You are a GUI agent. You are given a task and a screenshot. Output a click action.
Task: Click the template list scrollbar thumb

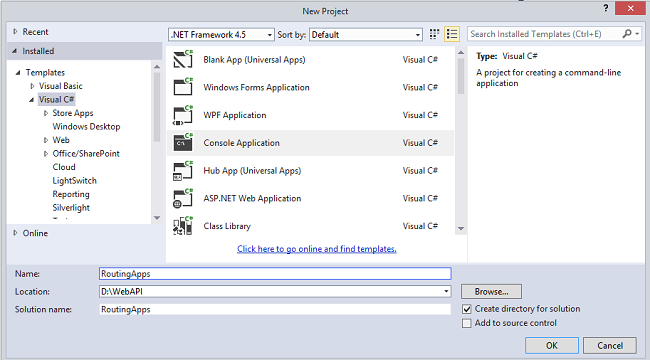tap(461, 76)
